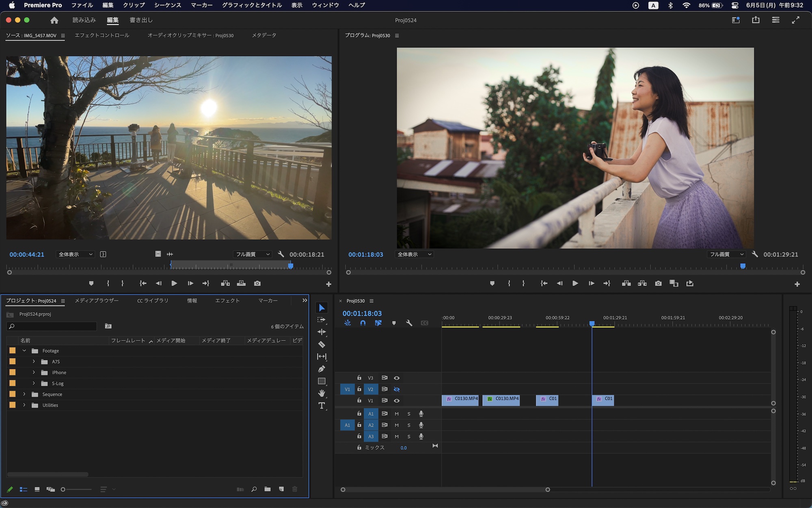The image size is (812, 508).
Task: Open the シーケンス menu
Action: click(167, 5)
